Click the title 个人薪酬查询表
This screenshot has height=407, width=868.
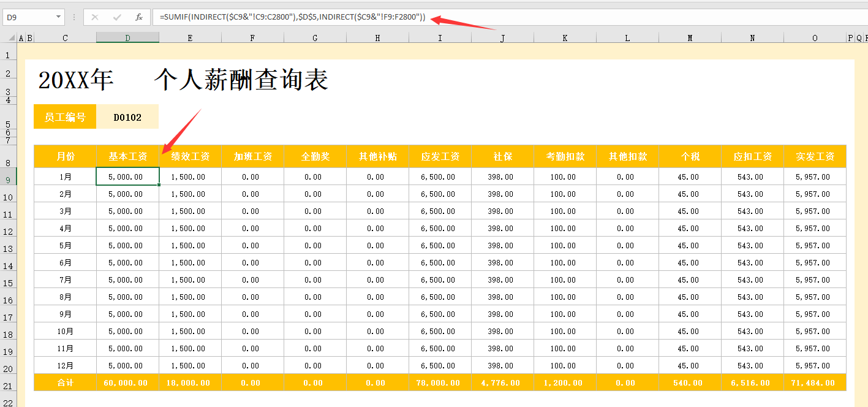(241, 80)
